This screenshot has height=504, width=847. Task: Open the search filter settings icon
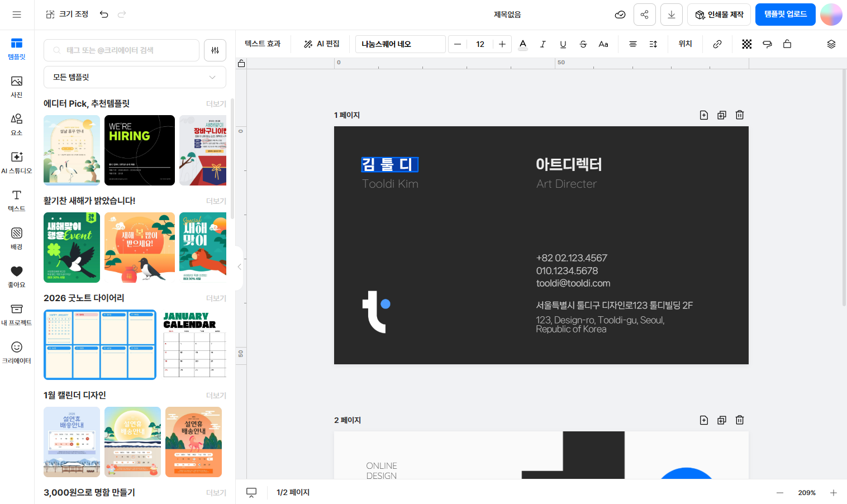pyautogui.click(x=215, y=50)
